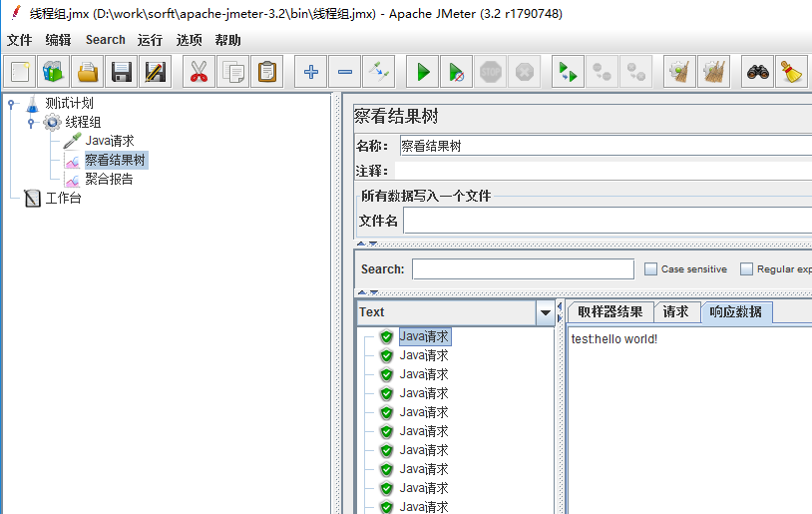
Task: Click the 名称 input field
Action: 606,146
